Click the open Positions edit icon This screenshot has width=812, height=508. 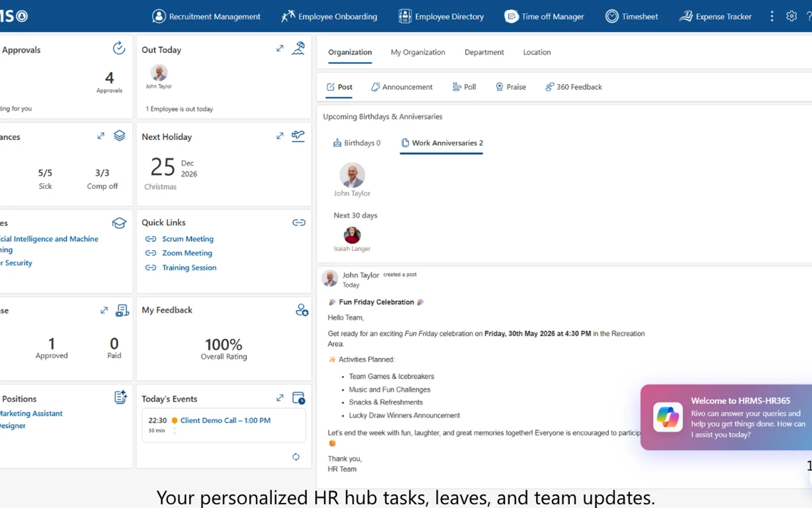(120, 397)
